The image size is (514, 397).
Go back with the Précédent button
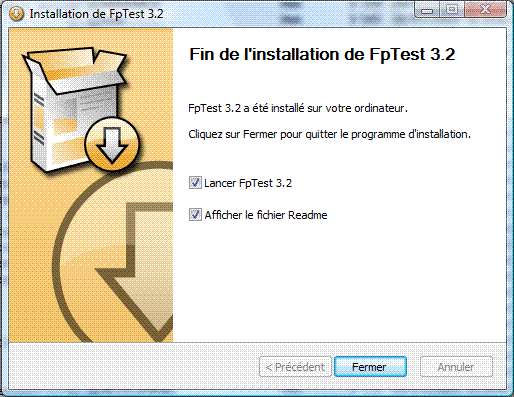pos(295,367)
